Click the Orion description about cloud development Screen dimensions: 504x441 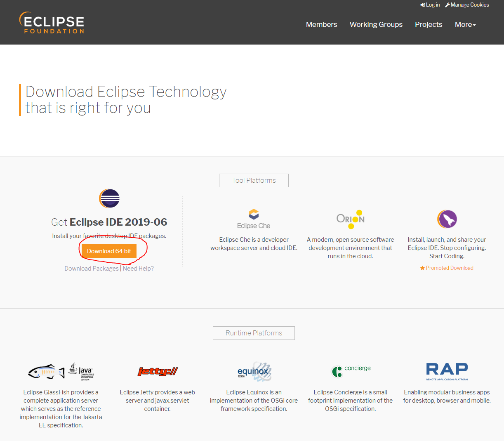click(351, 248)
